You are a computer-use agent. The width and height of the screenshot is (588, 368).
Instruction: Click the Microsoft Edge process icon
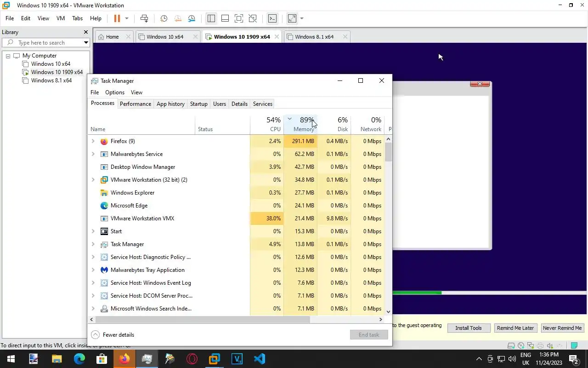click(104, 206)
